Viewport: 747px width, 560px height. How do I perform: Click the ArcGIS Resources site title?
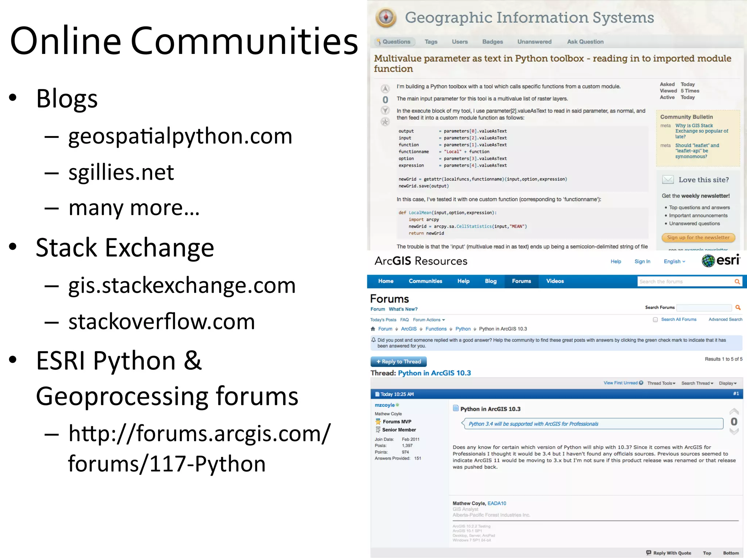(x=421, y=261)
